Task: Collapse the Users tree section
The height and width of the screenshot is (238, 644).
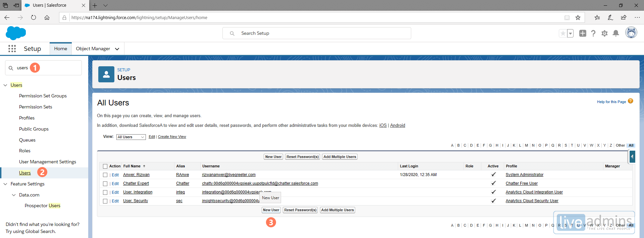Action: click(5, 85)
